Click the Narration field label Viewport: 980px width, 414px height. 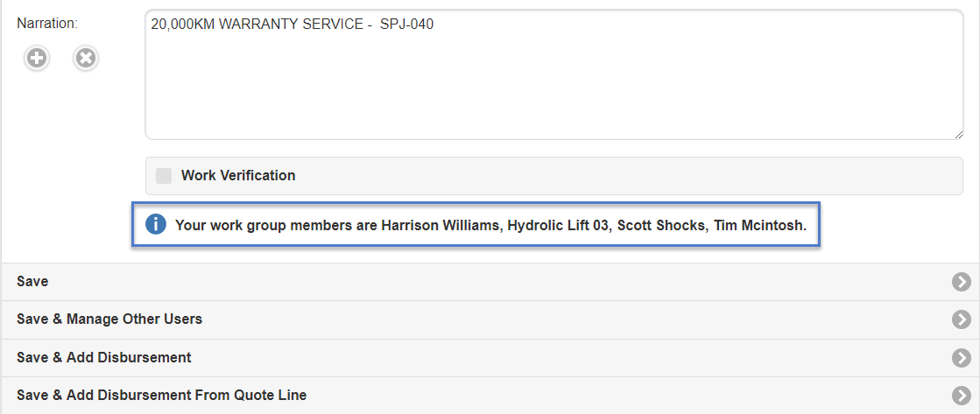tap(47, 24)
